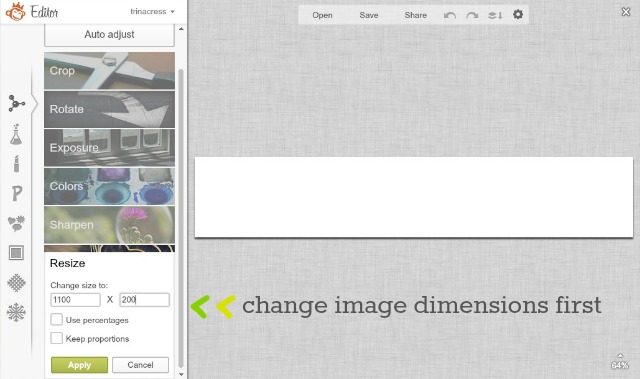
Task: Click Share in the top toolbar
Action: [x=416, y=16]
